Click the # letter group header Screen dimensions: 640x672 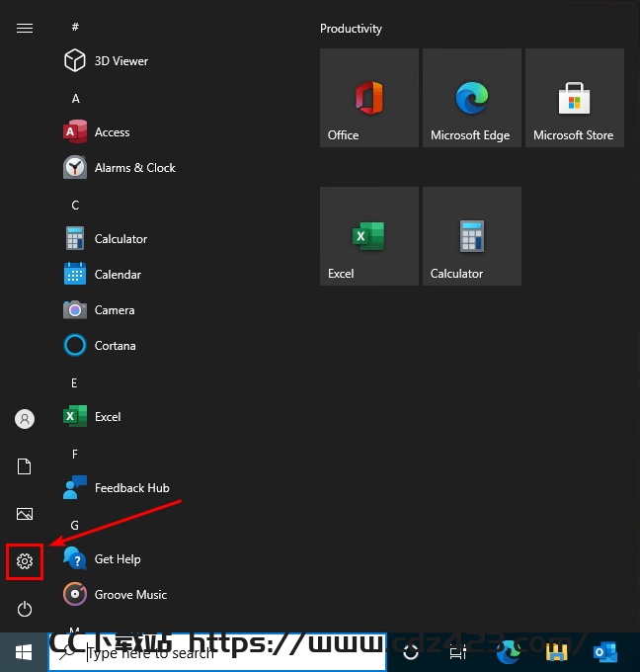(75, 27)
